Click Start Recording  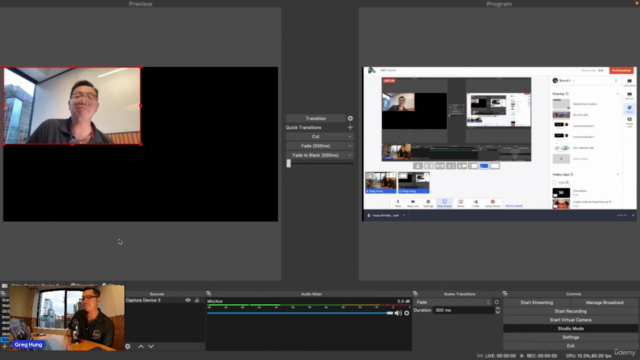571,311
